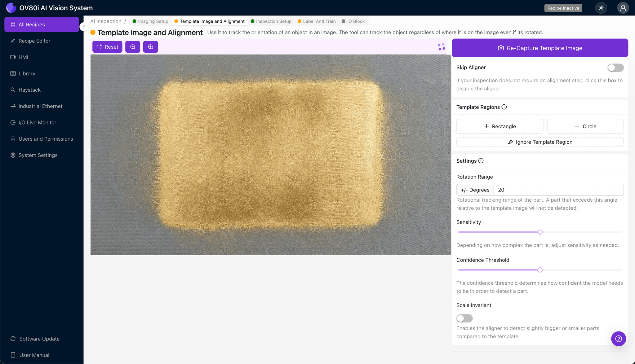The height and width of the screenshot is (364, 635).
Task: Turn on Scale Invariant switch
Action: pos(464,318)
